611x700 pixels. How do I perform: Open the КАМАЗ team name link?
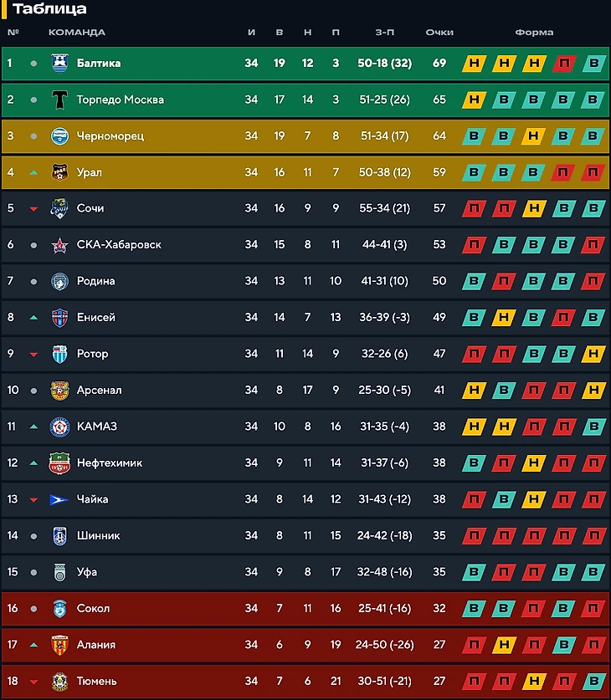point(96,427)
